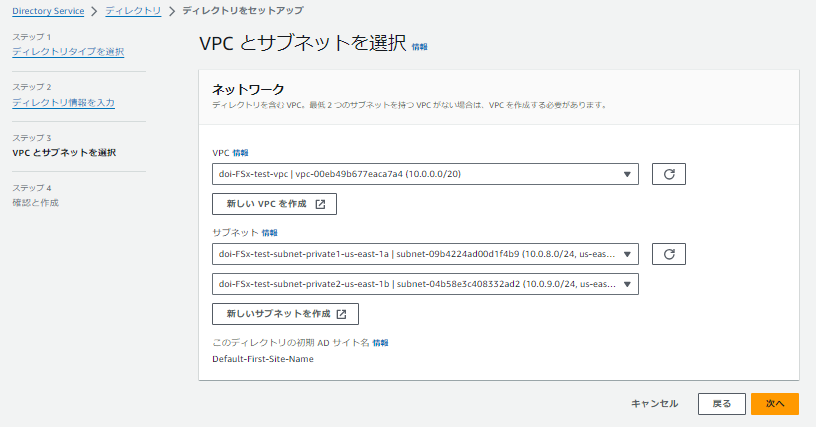
Task: Open the private2-us-east-1b subnet dropdown
Action: coord(425,284)
